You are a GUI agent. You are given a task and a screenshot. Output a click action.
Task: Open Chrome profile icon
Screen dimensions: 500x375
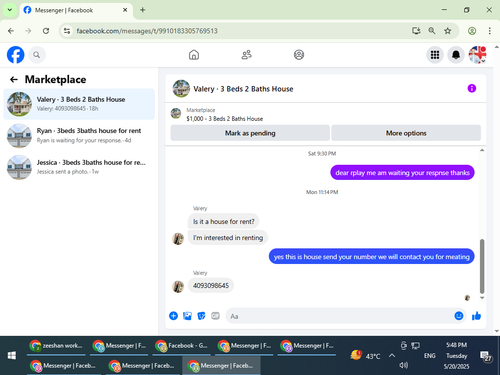click(472, 31)
